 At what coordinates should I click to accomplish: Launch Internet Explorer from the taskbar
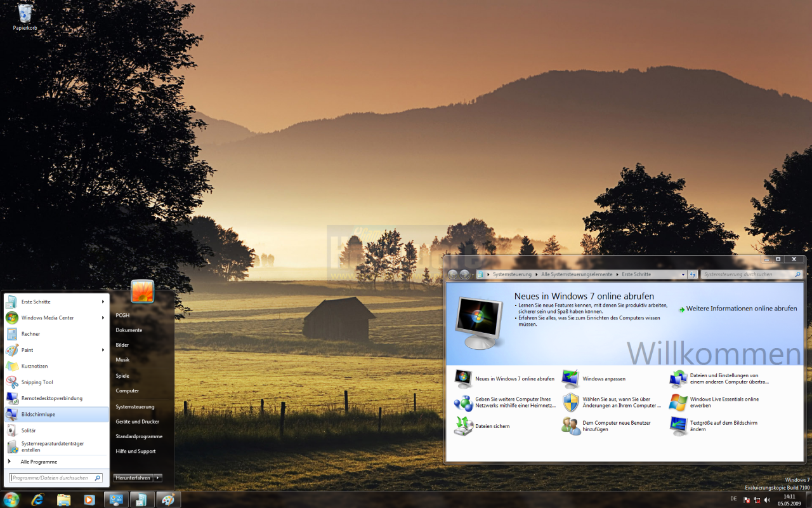coord(38,500)
